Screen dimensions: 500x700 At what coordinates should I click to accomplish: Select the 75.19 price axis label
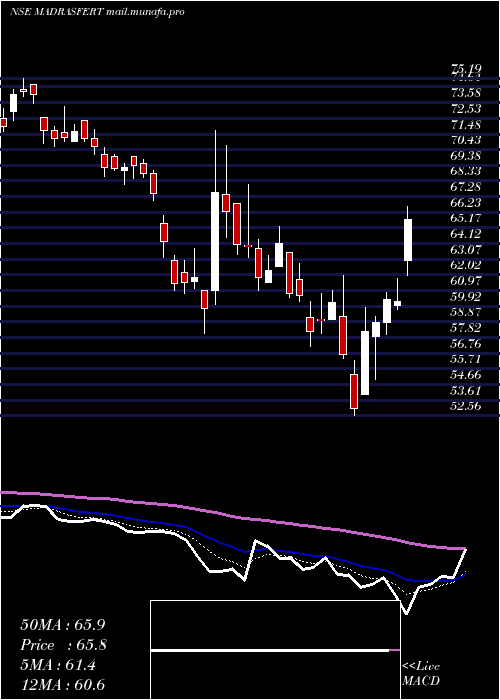[466, 69]
